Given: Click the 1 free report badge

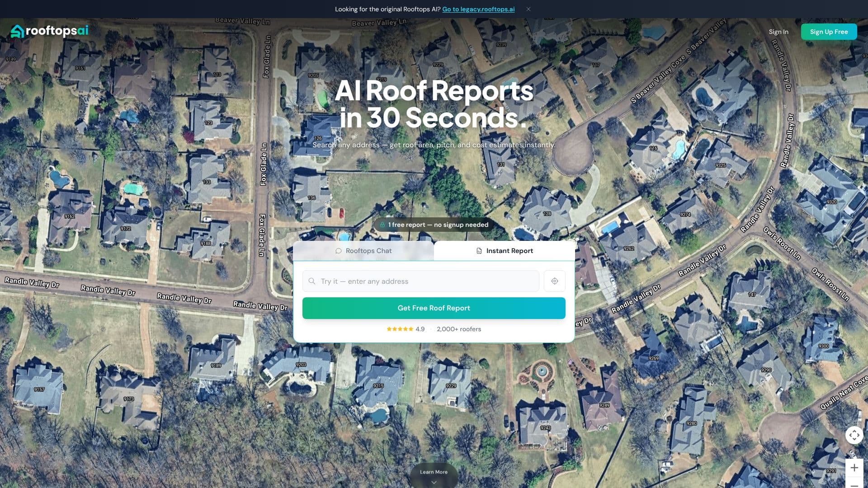Looking at the screenshot, I should [434, 225].
